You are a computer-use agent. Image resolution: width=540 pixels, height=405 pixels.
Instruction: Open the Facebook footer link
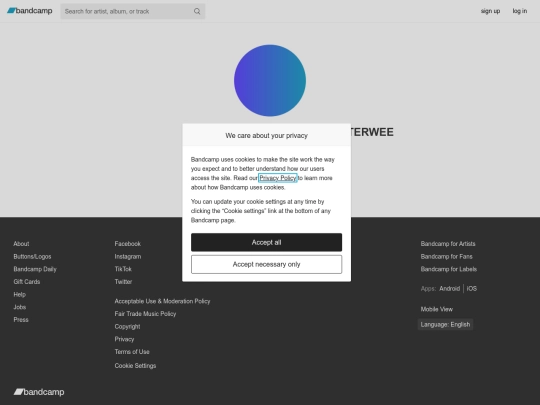point(128,244)
